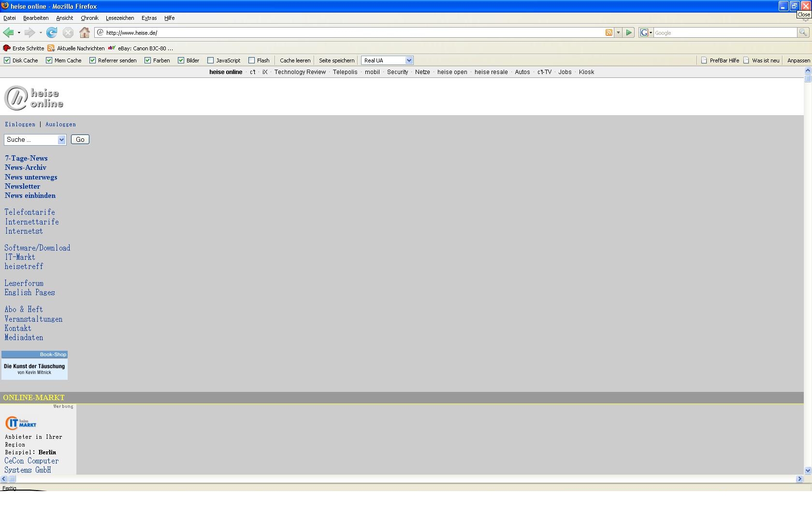The width and height of the screenshot is (812, 508).
Task: Click the Firefox icon in the title bar
Action: point(5,6)
